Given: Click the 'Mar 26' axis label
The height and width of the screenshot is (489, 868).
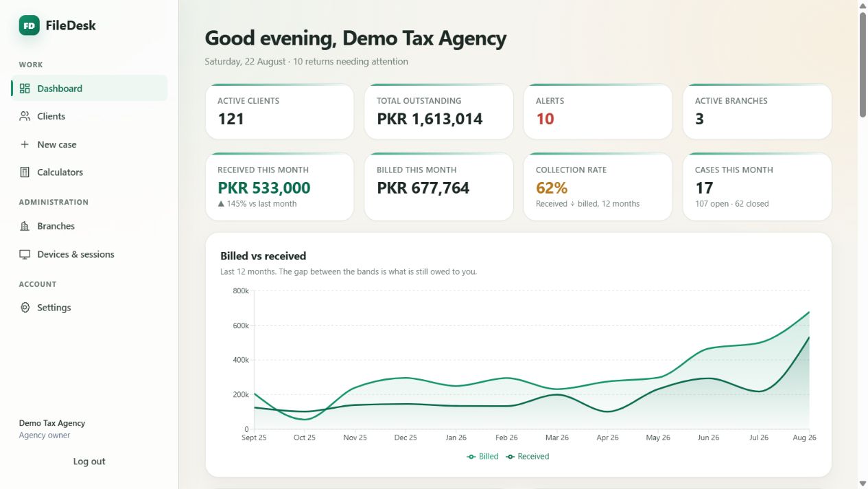Looking at the screenshot, I should tap(557, 437).
